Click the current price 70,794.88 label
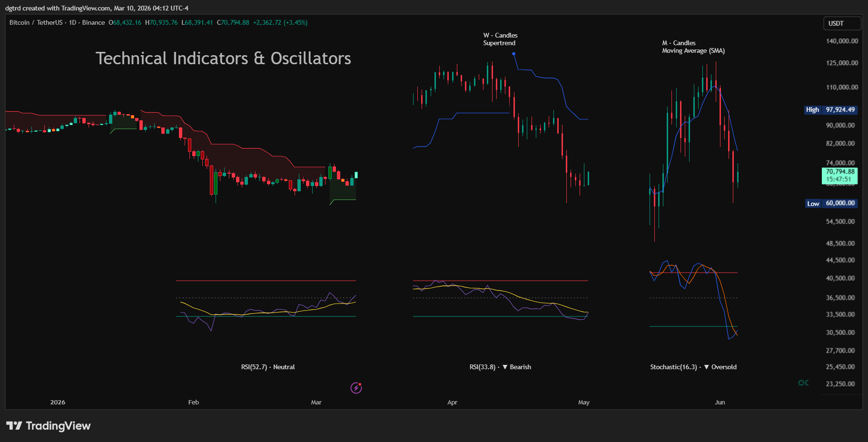 [x=840, y=176]
